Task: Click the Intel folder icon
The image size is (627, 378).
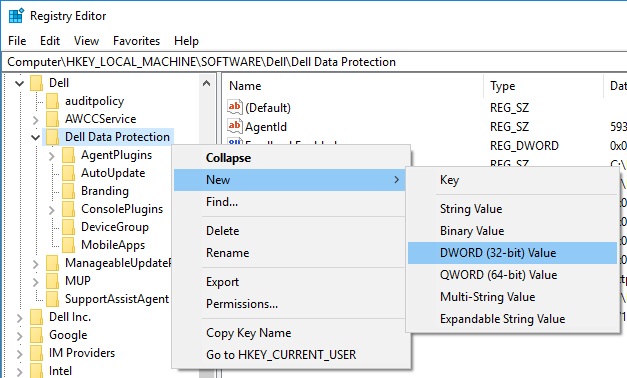Action: point(36,371)
